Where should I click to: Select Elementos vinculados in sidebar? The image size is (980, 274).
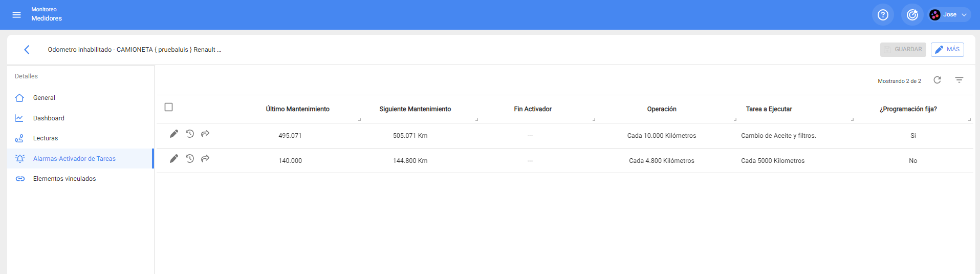(x=64, y=179)
